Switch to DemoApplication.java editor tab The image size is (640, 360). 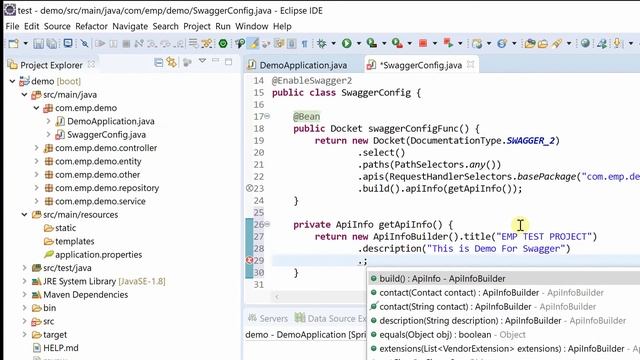(x=303, y=65)
